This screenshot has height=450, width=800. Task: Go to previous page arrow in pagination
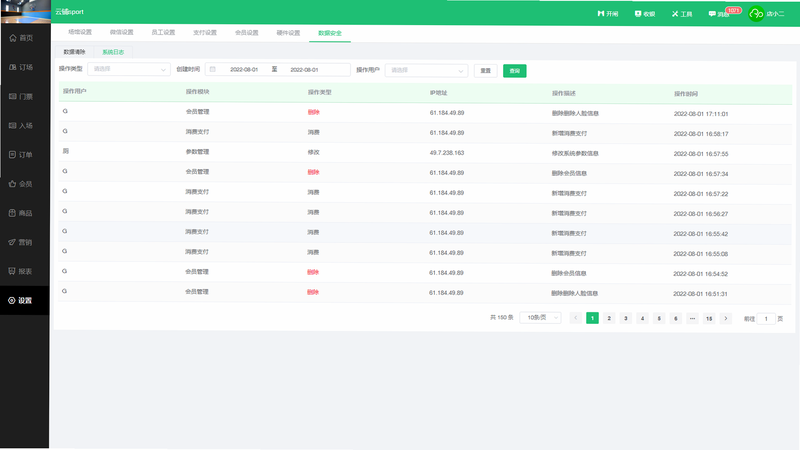tap(576, 318)
